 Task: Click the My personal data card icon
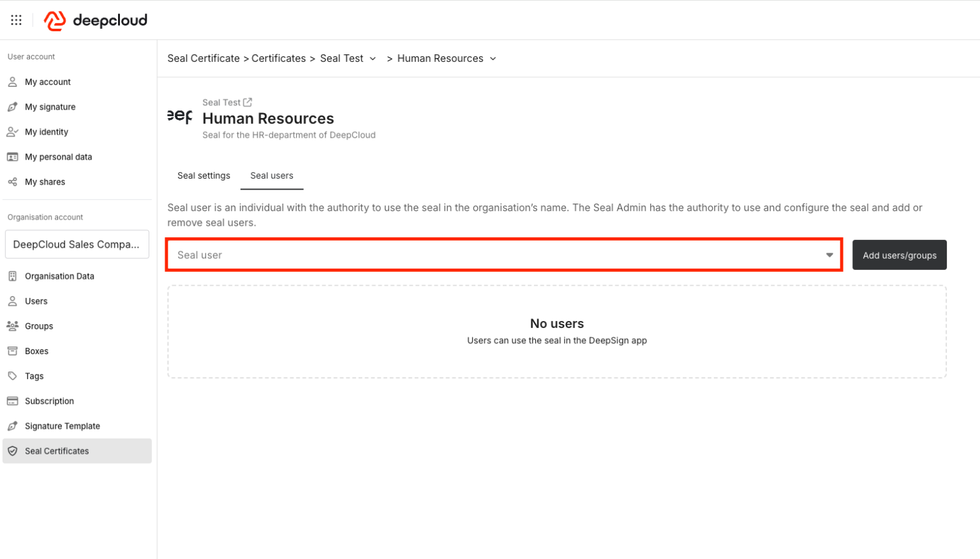[12, 157]
